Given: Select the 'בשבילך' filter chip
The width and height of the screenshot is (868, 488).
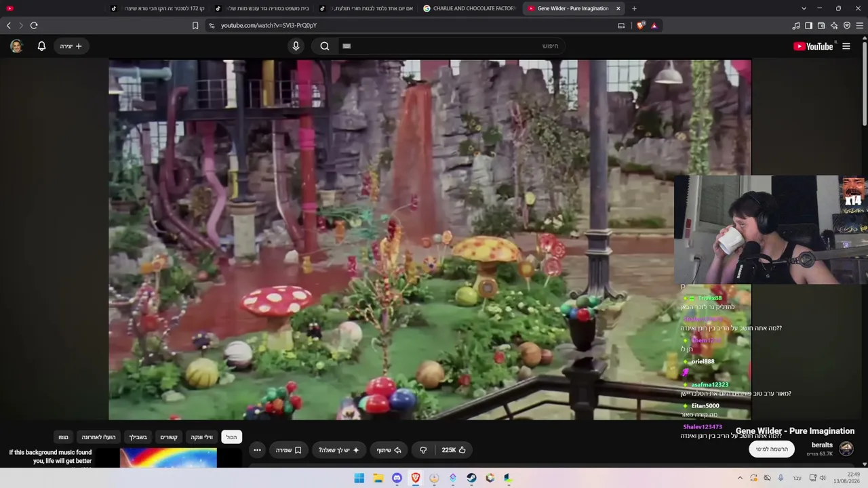Looking at the screenshot, I should [138, 437].
